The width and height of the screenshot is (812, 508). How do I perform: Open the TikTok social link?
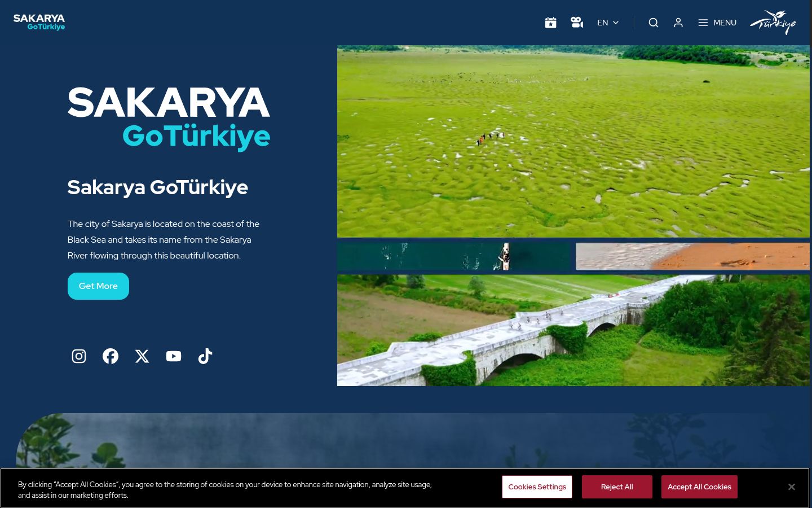[x=205, y=356]
